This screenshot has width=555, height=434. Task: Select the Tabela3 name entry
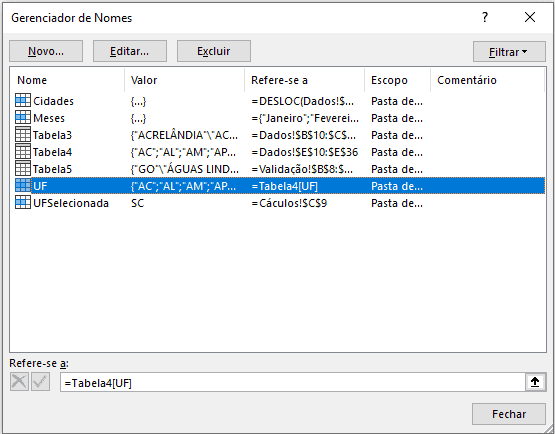[x=52, y=135]
